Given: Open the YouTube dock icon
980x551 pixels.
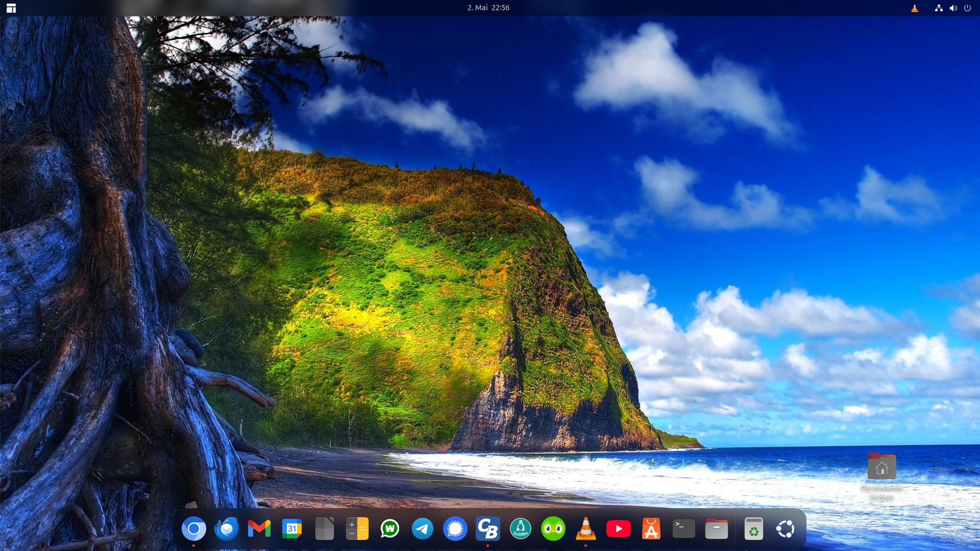Looking at the screenshot, I should tap(619, 529).
